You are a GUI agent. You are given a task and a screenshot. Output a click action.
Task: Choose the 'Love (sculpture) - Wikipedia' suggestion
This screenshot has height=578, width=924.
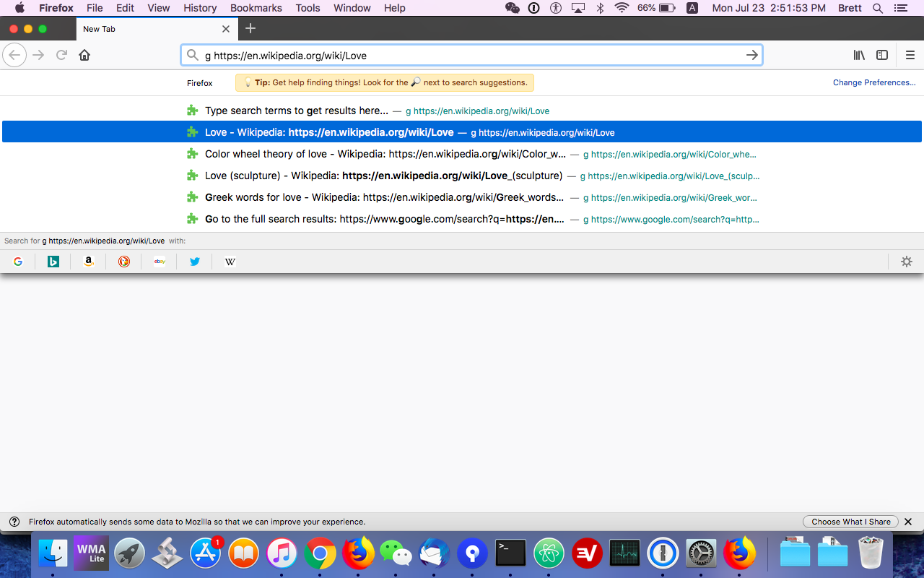(462, 176)
